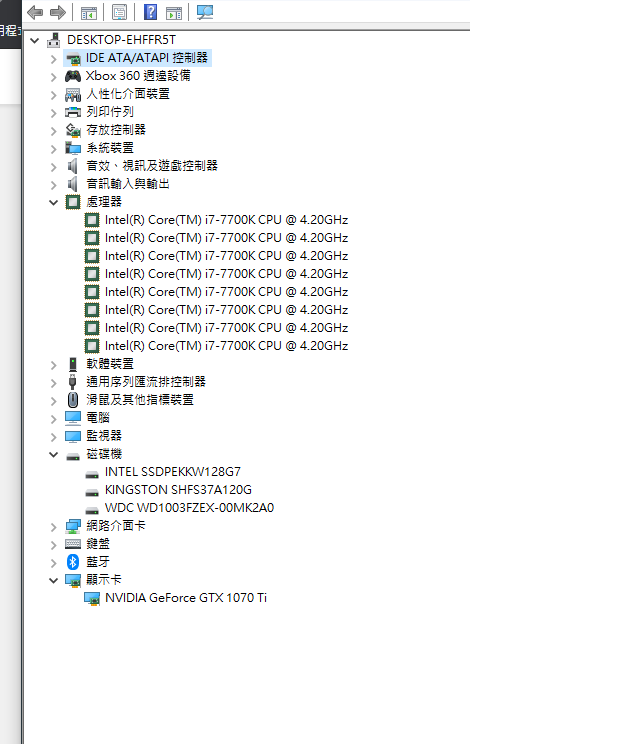The width and height of the screenshot is (624, 744).
Task: Expand 音效、視訊及遊戲控制器 category
Action: click(x=54, y=167)
